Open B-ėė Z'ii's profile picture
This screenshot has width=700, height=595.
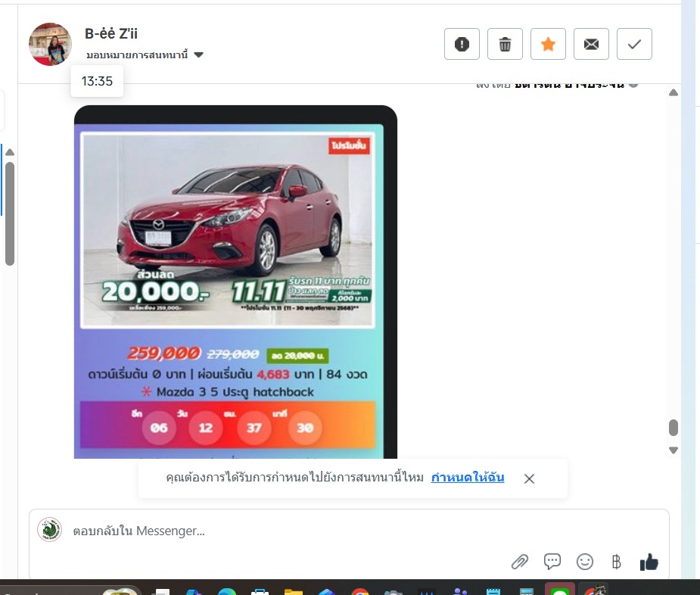(x=50, y=44)
